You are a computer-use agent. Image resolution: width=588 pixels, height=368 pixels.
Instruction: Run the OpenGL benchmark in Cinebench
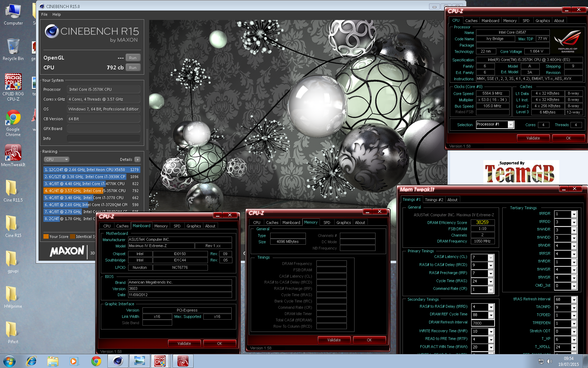tap(133, 58)
